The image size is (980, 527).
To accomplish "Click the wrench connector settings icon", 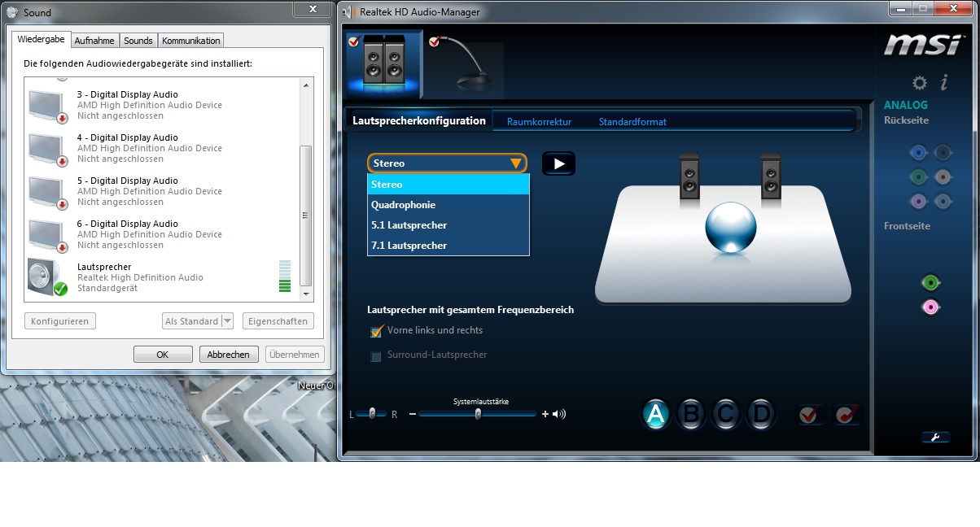I will 935,437.
